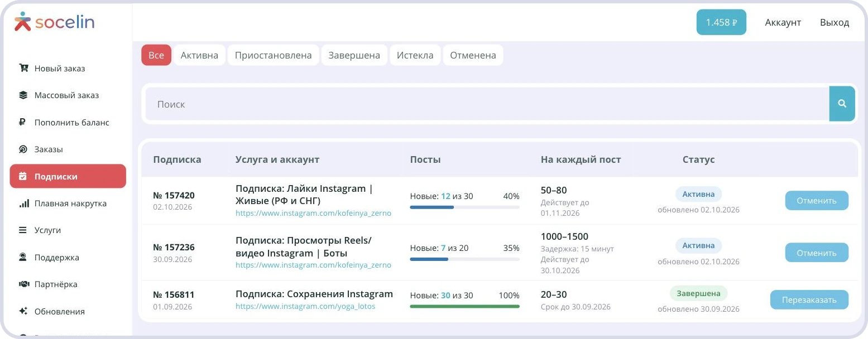The width and height of the screenshot is (868, 339).
Task: Open kofeinya_zerno link in order 157236
Action: [x=313, y=265]
